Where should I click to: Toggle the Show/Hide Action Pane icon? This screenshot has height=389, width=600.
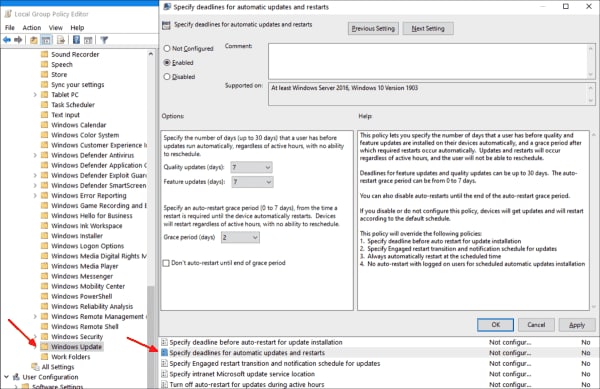coord(88,40)
